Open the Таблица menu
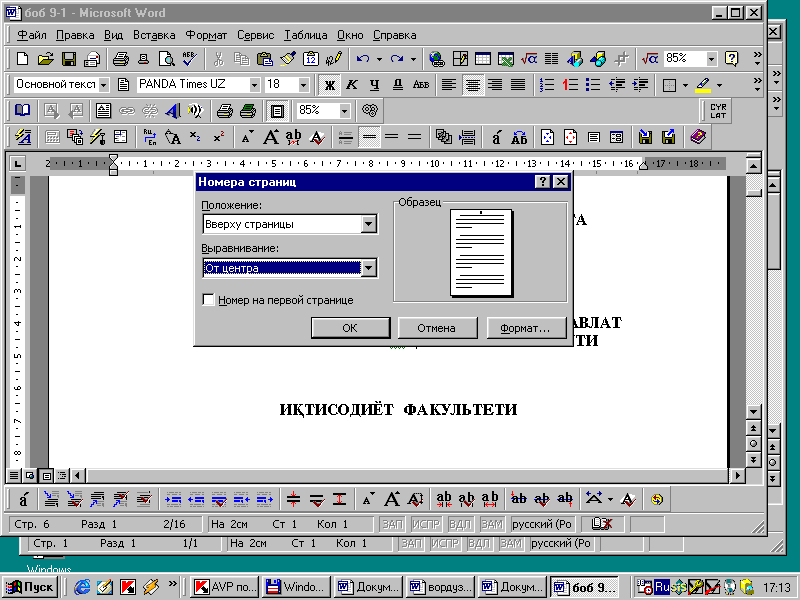Screen dimensions: 800x600 tap(306, 35)
